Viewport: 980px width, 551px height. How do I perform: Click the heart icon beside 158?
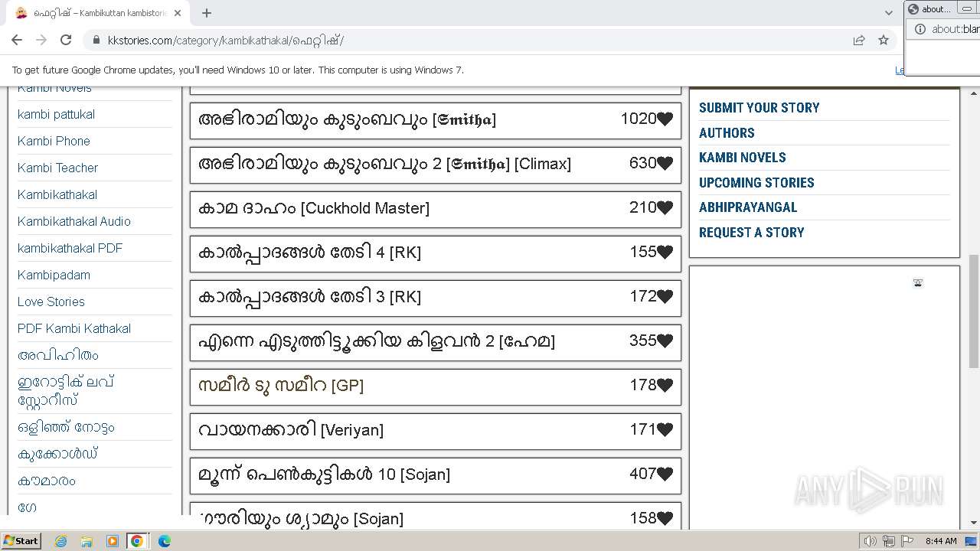click(x=665, y=519)
